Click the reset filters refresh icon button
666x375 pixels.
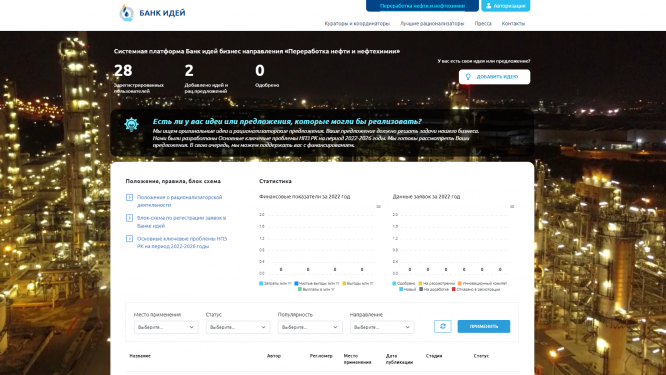[443, 326]
